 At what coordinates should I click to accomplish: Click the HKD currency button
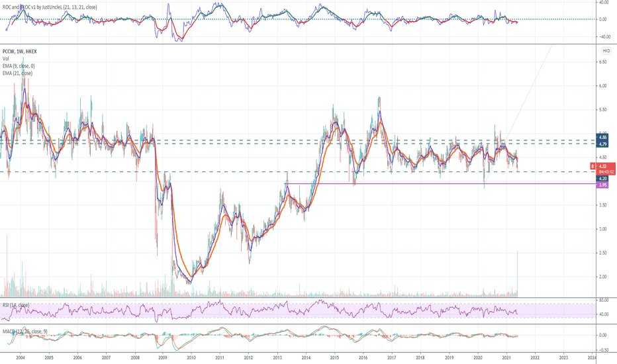tap(606, 51)
